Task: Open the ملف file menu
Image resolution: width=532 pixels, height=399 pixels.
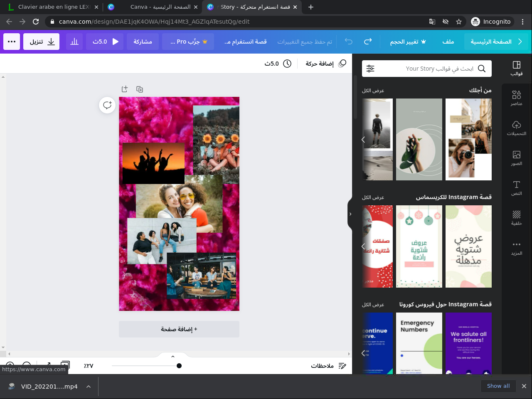Action: [448, 42]
